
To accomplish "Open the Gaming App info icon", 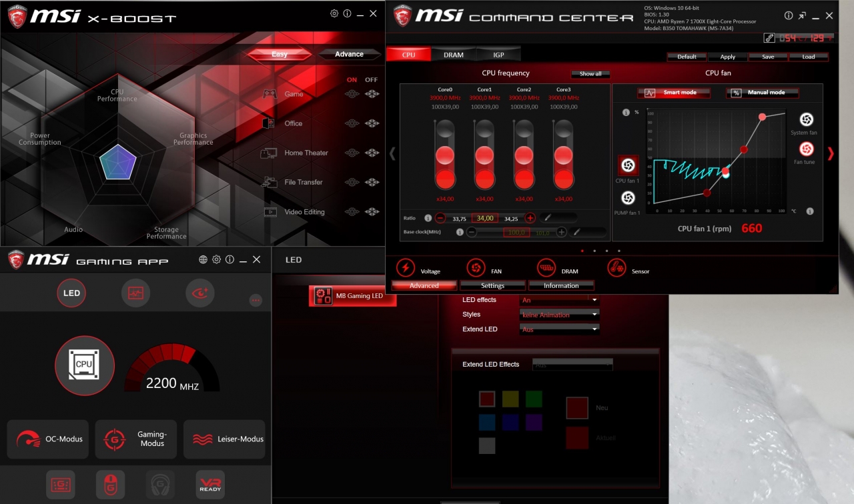I will (230, 259).
